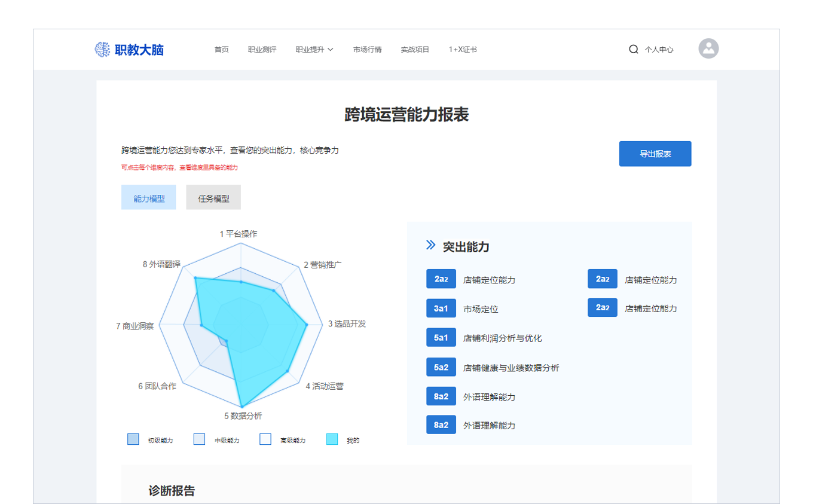Screen dimensions: 813x504
Task: Open the 市场行情 menu item
Action: [367, 50]
